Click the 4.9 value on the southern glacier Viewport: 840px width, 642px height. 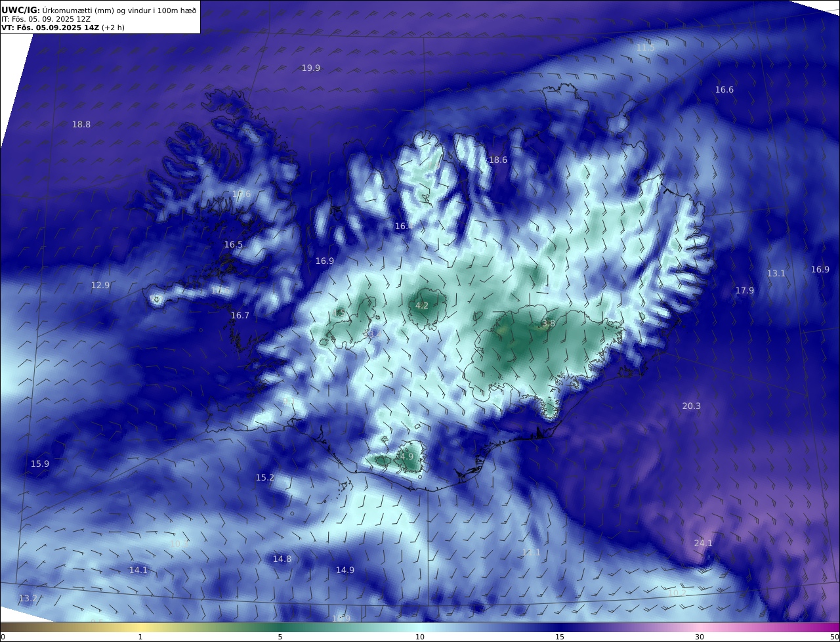click(408, 456)
